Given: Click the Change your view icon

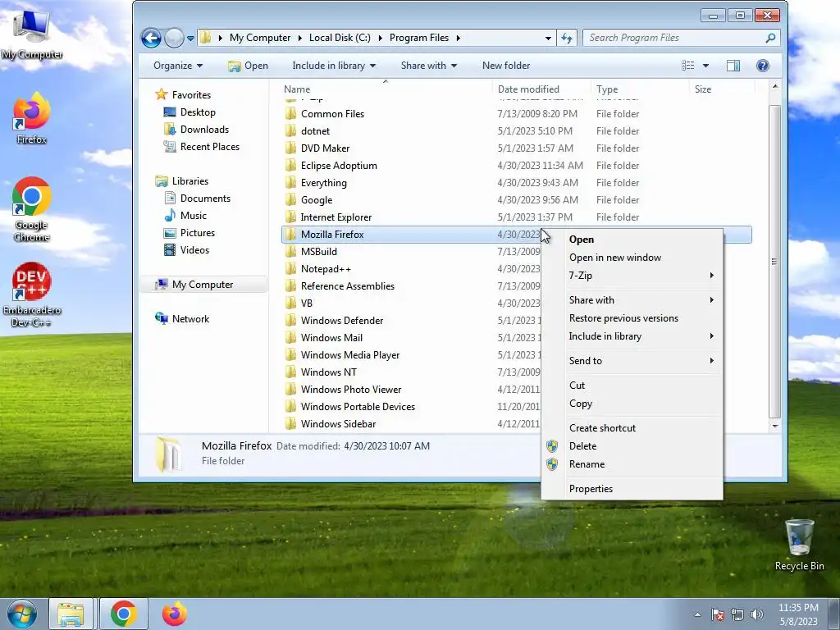Looking at the screenshot, I should pyautogui.click(x=688, y=66).
